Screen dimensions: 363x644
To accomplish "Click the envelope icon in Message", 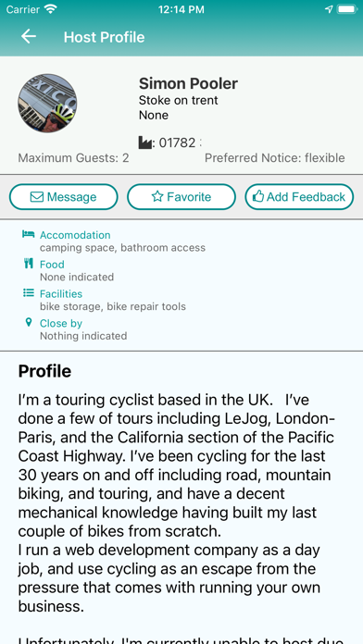I will coord(37,197).
